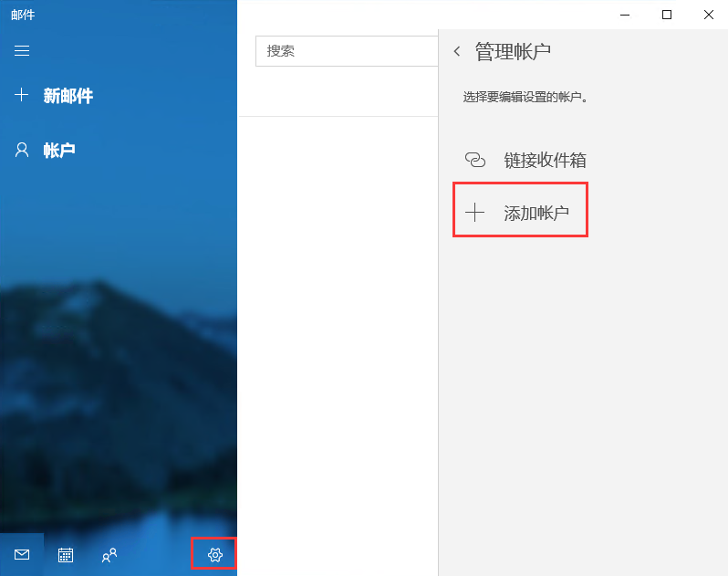Click the person icon beside 帐户
The width and height of the screenshot is (728, 576).
click(22, 150)
